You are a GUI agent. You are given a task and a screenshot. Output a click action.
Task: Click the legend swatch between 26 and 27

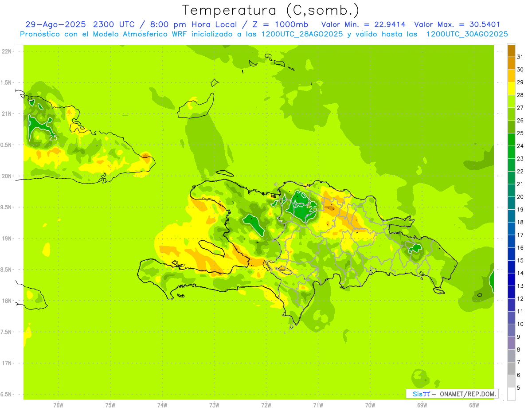click(511, 114)
